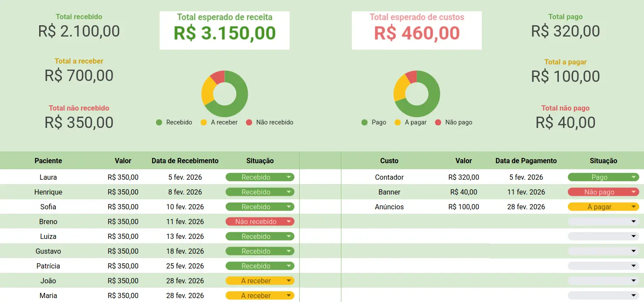
Task: Click the Total esperado de custos card
Action: coord(417,30)
